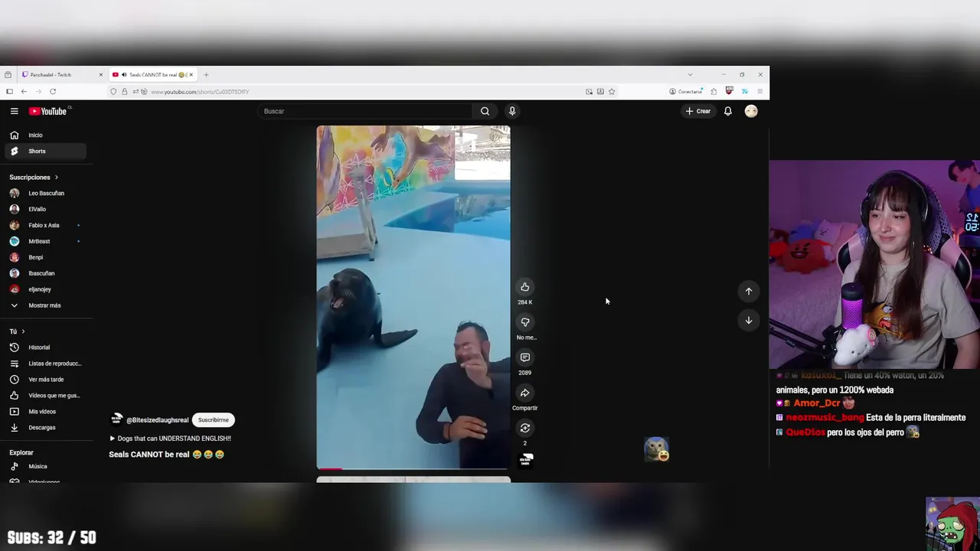Expand the Tú section chevron
The height and width of the screenshot is (551, 980).
[x=23, y=331]
